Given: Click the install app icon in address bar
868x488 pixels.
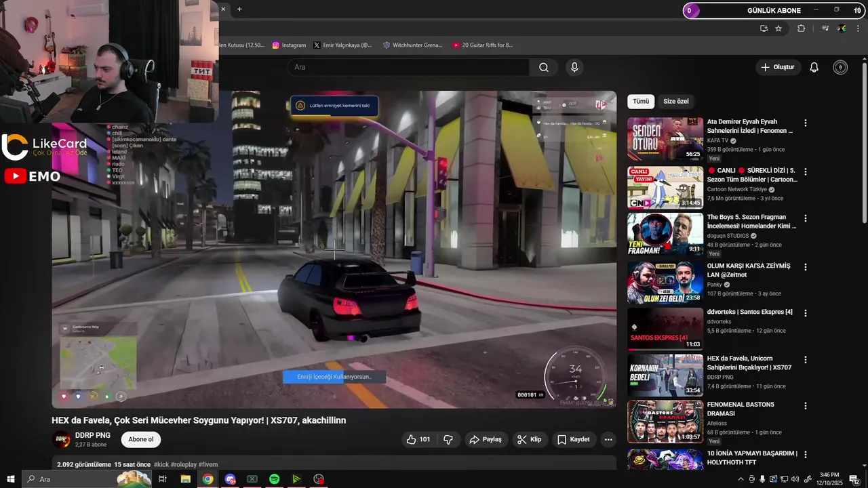Looking at the screenshot, I should point(764,28).
